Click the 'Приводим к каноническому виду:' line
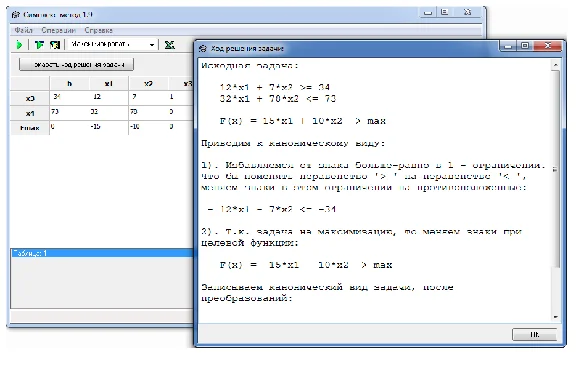Screen dimensions: 576x368 pos(293,143)
